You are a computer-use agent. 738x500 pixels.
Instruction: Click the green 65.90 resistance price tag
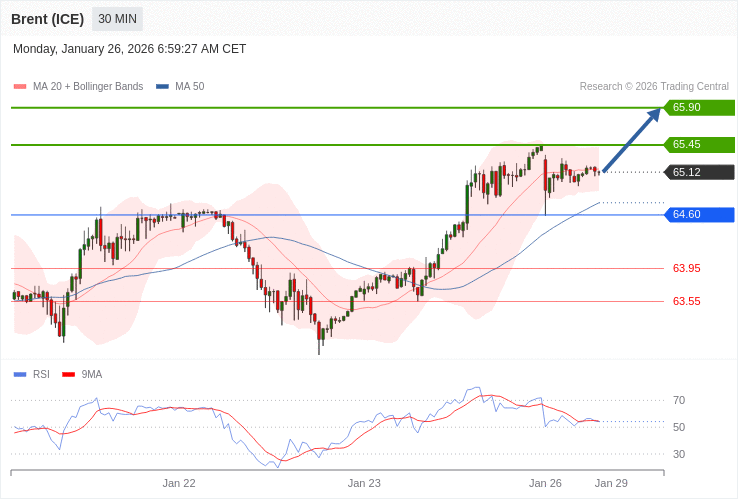tap(699, 108)
